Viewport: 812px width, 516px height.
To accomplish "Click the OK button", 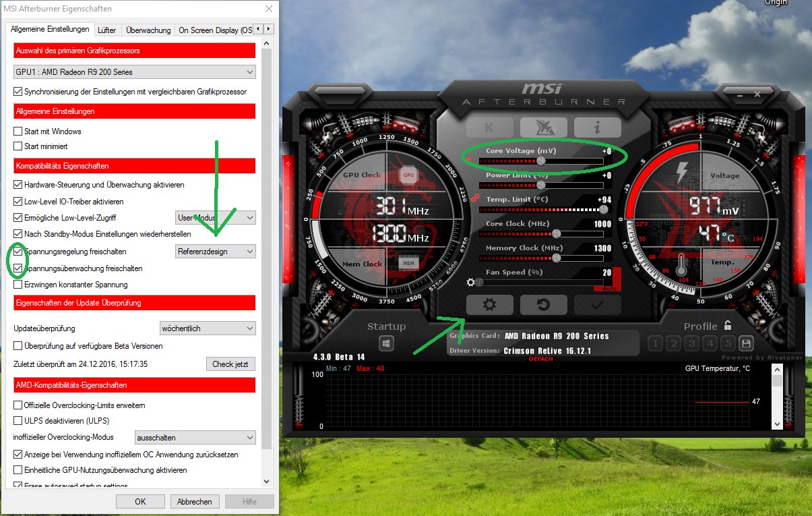I will 140,501.
